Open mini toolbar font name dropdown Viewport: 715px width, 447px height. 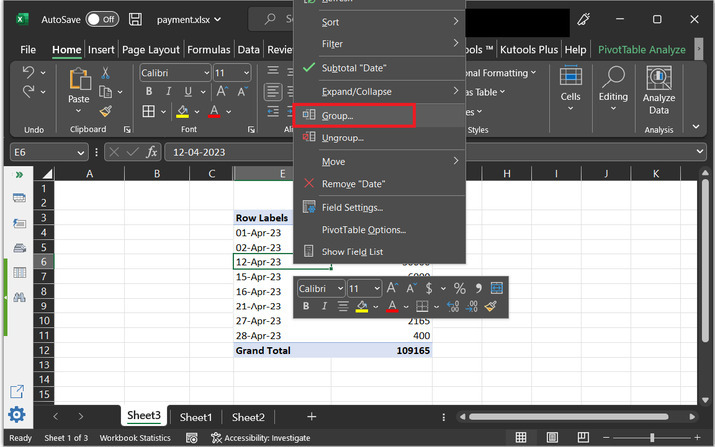click(340, 288)
